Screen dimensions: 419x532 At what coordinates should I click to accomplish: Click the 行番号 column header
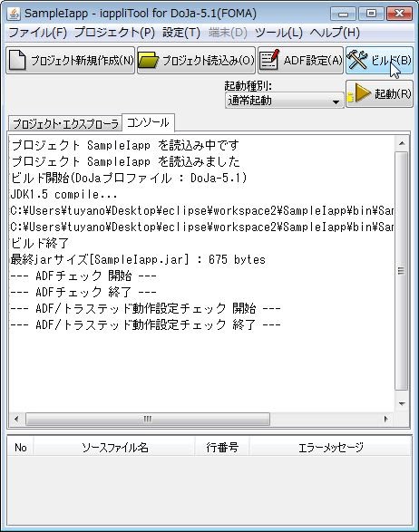[x=222, y=448]
